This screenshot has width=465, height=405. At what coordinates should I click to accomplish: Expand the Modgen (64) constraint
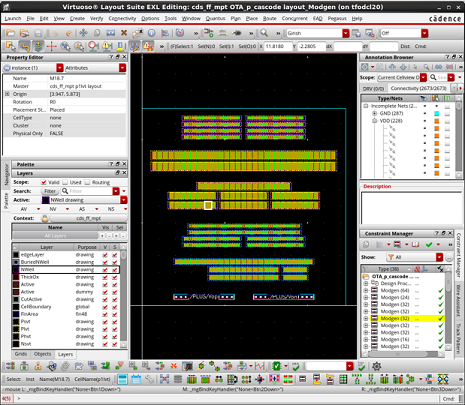366,290
